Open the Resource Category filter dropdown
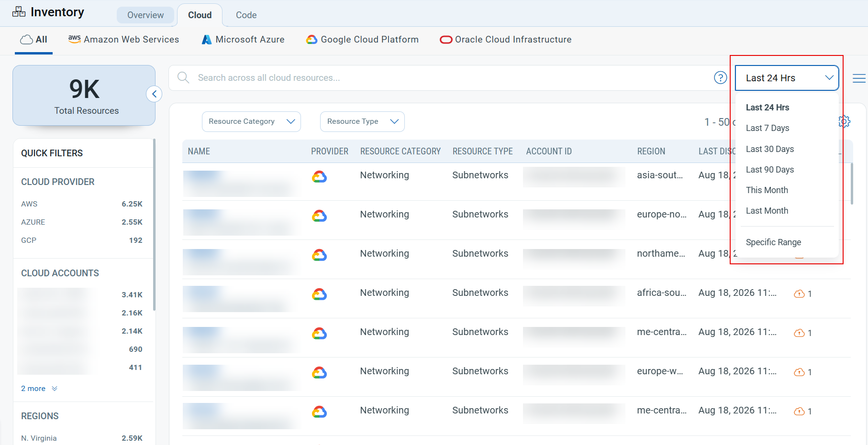This screenshot has height=445, width=868. click(x=251, y=121)
